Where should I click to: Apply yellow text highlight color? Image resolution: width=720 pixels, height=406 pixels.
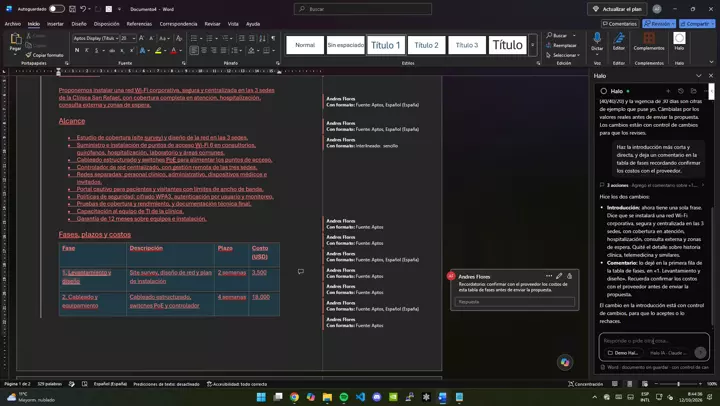click(x=158, y=51)
